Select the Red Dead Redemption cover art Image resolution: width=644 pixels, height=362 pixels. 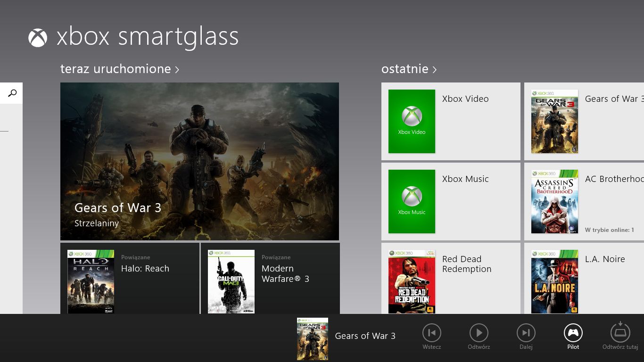[x=412, y=281]
